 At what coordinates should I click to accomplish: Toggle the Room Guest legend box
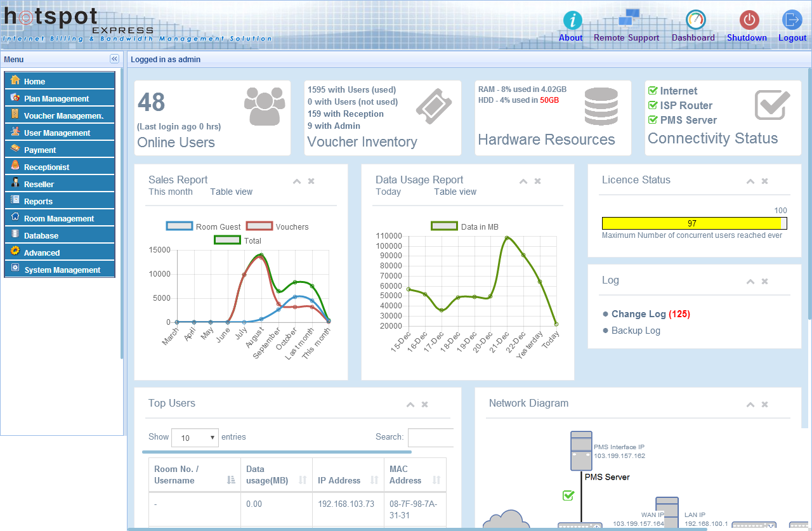[180, 226]
